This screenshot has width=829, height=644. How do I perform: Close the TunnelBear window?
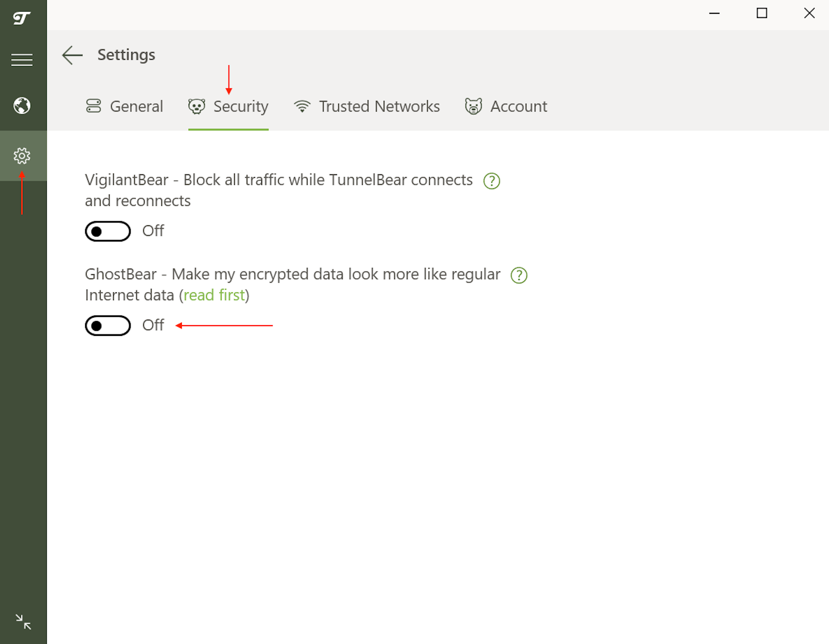809,13
